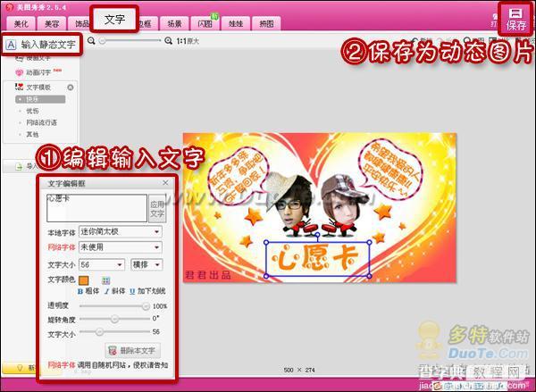Click the 应用文字 apply button

click(157, 209)
